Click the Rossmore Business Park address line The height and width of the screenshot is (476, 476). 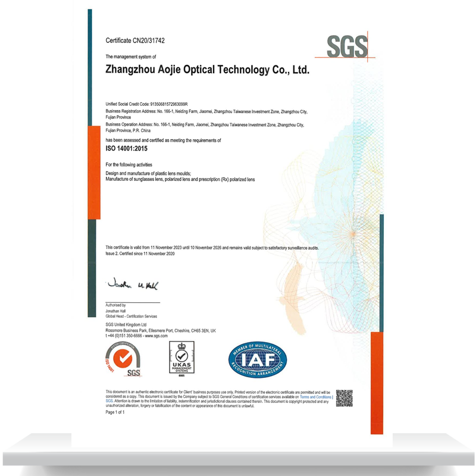coord(161,331)
